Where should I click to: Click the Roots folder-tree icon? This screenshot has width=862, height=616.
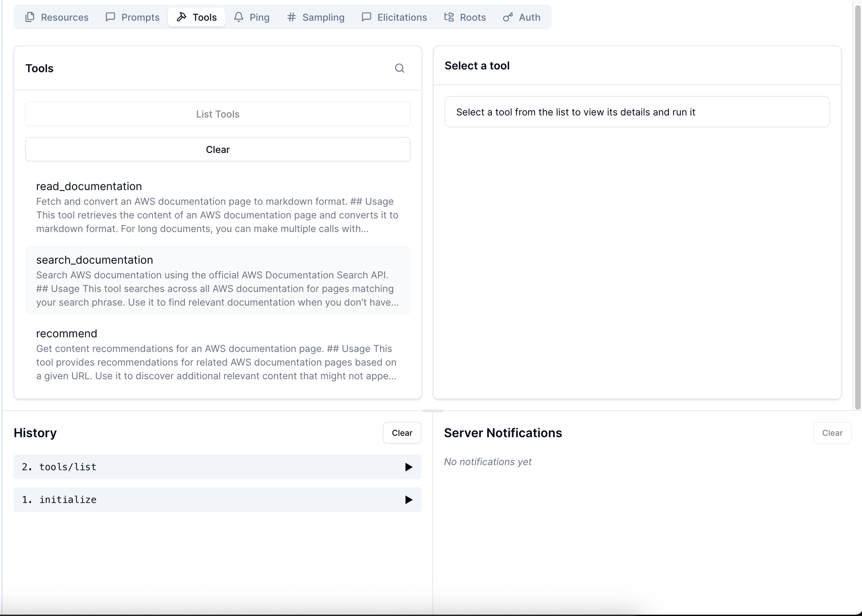point(449,17)
